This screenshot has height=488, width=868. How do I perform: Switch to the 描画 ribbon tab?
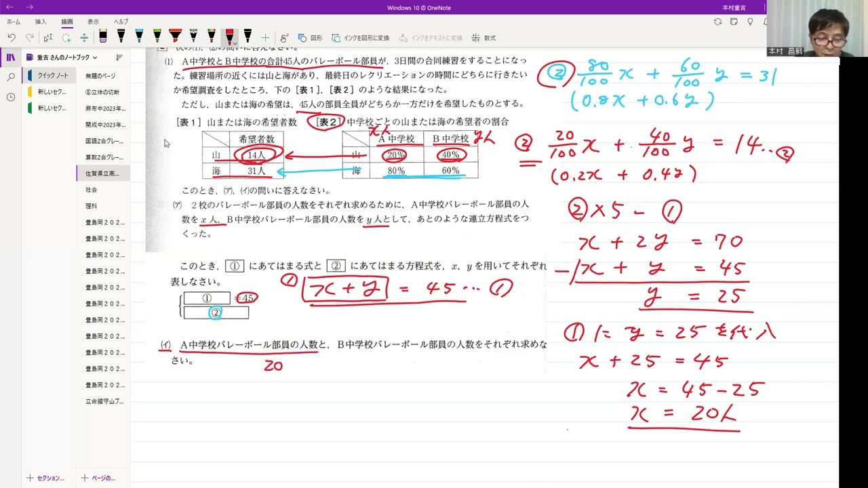click(x=67, y=22)
